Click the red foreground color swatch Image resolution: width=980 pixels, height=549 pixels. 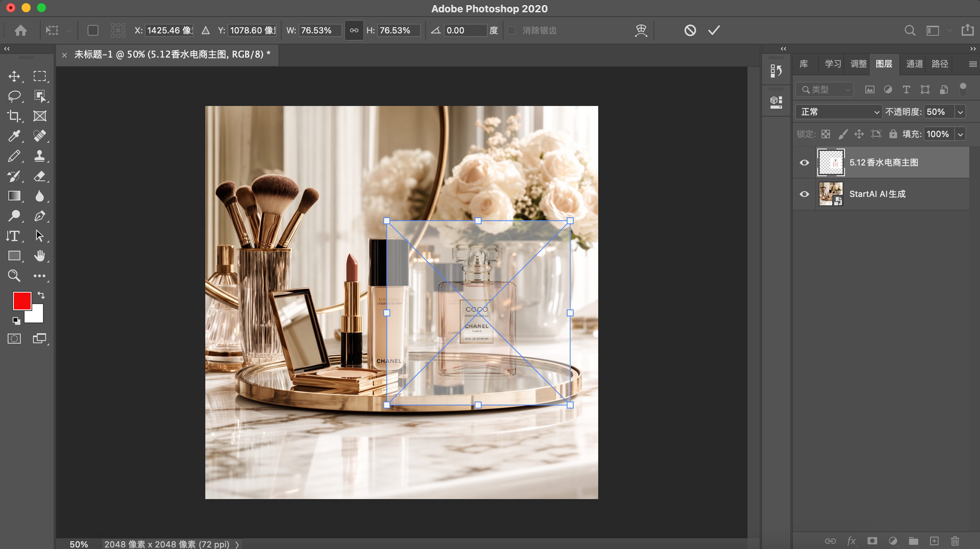[22, 301]
